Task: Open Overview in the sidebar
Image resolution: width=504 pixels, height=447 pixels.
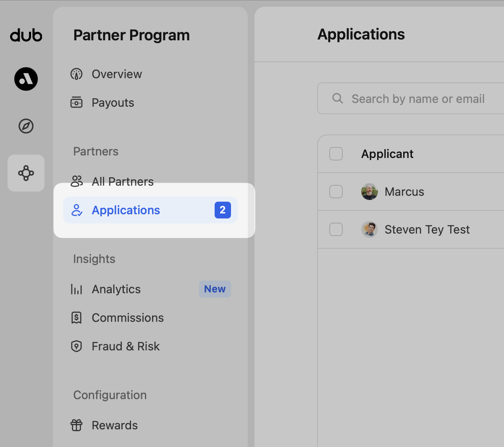Action: click(150, 74)
